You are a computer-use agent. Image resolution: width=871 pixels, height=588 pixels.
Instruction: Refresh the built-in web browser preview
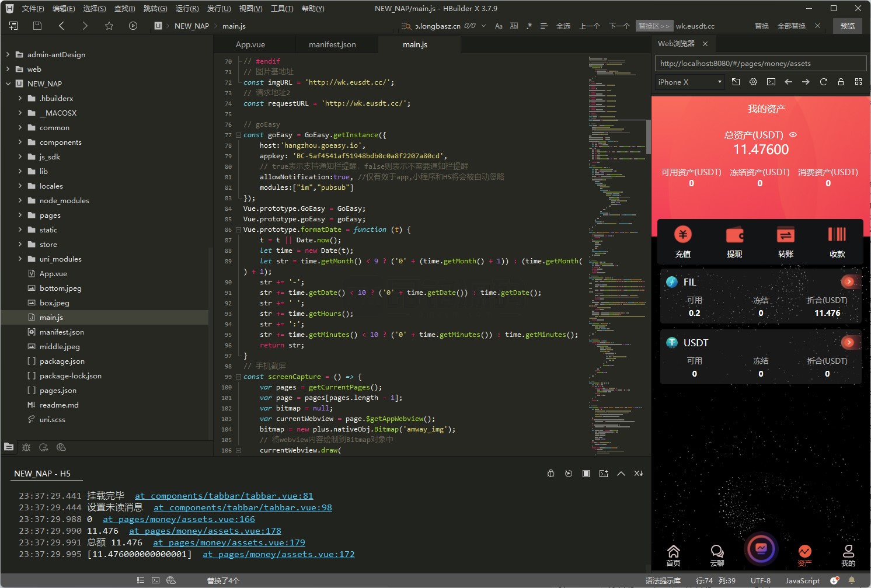(x=823, y=82)
